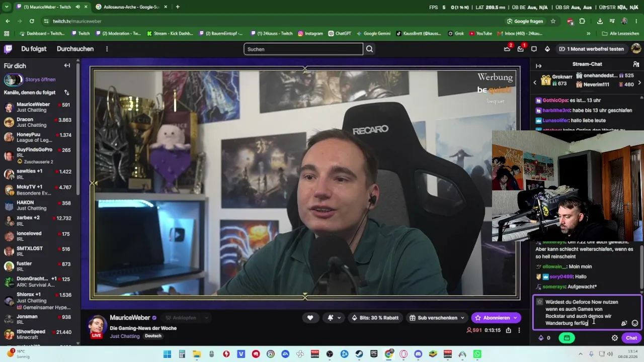Show previous gift leaderboard entries
This screenshot has width=644, height=362.
tap(535, 82)
